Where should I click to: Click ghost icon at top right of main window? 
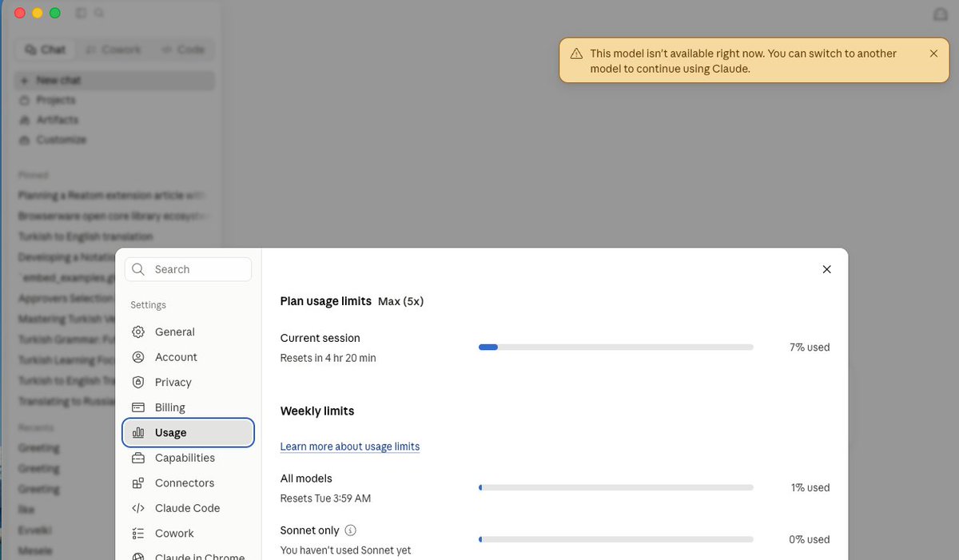[941, 14]
